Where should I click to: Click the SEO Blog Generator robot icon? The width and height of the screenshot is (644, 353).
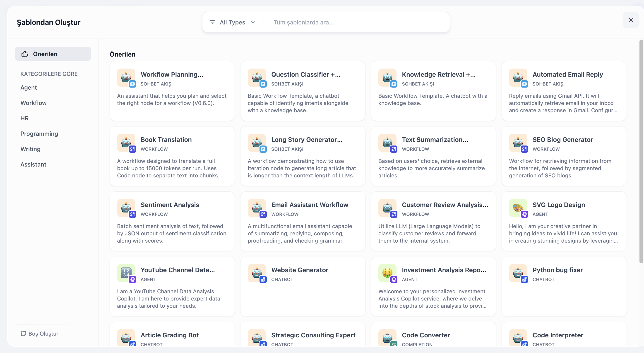518,143
